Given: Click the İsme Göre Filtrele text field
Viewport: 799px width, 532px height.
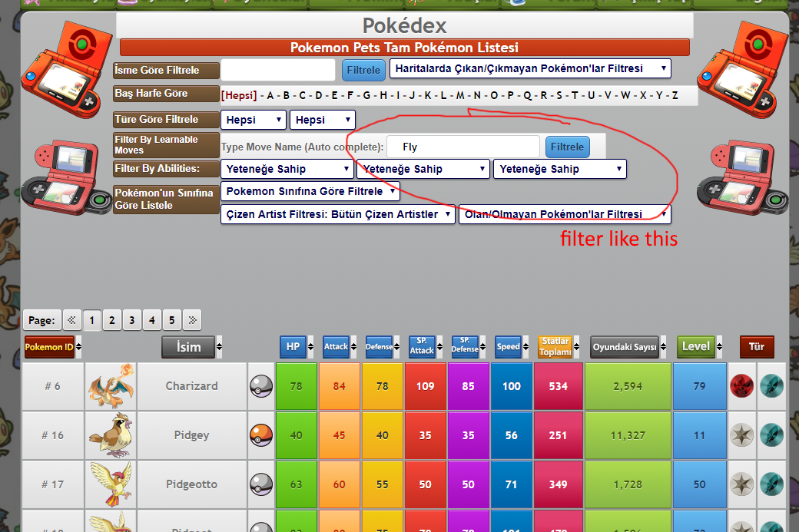Looking at the screenshot, I should coord(278,70).
